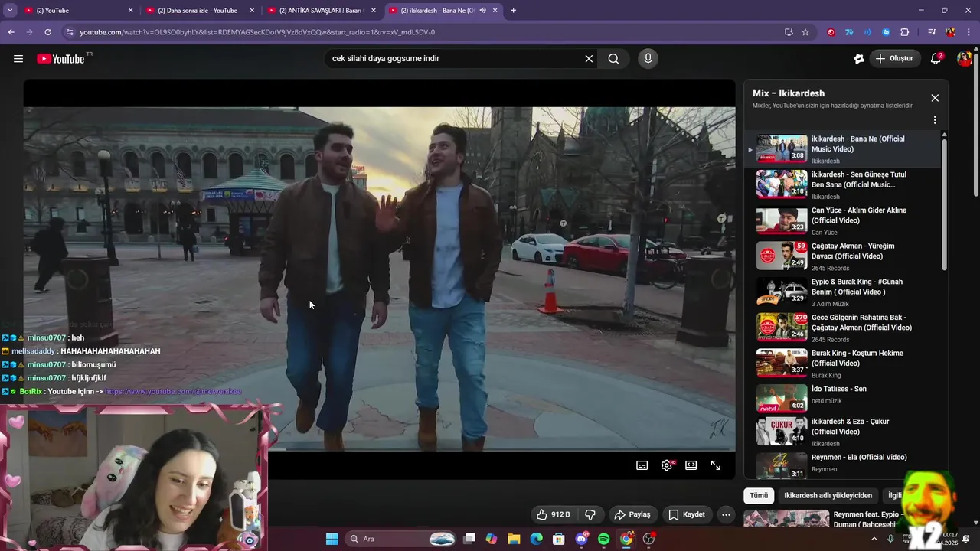Screen dimensions: 980x551
Task: Open the YouTube hamburger guide menu
Action: coord(18,58)
